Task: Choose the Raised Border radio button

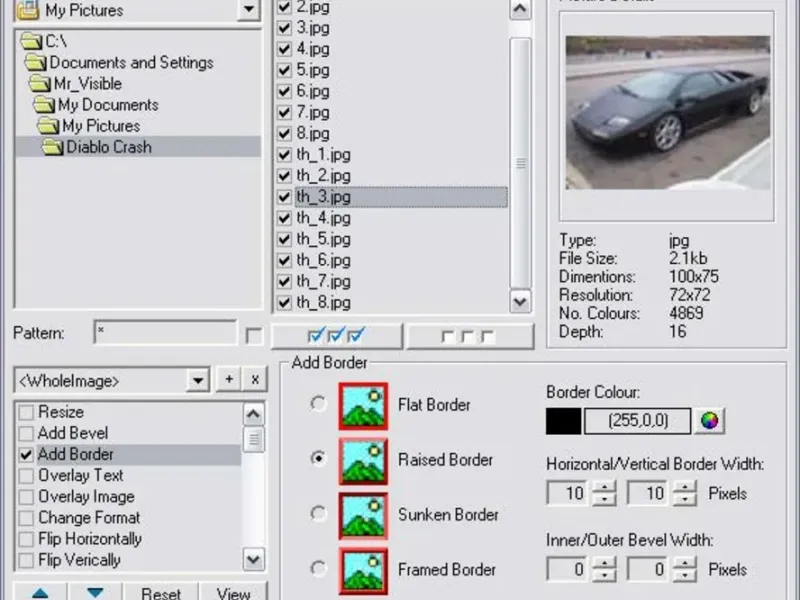Action: [x=318, y=458]
